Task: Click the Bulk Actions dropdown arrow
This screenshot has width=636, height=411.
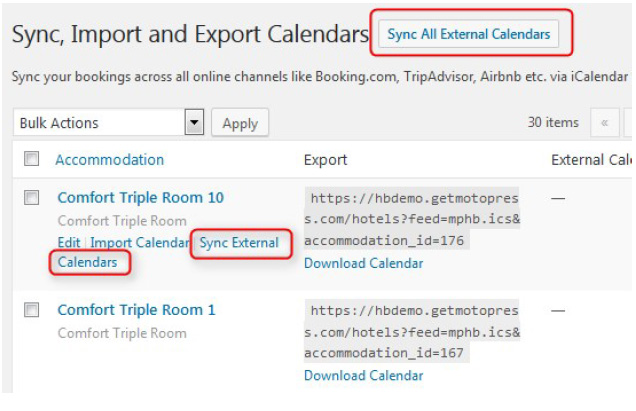Action: click(x=194, y=123)
